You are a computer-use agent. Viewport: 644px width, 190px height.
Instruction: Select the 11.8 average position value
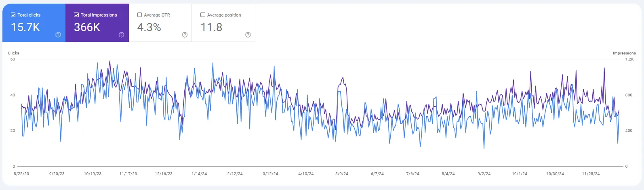(x=211, y=27)
